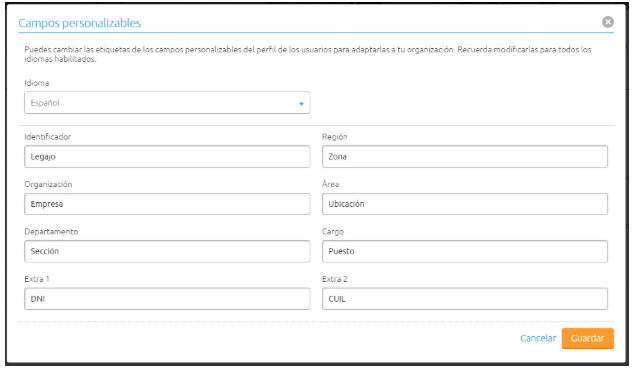Open the Idioma dropdown showing Español
The height and width of the screenshot is (373, 638).
click(x=167, y=103)
